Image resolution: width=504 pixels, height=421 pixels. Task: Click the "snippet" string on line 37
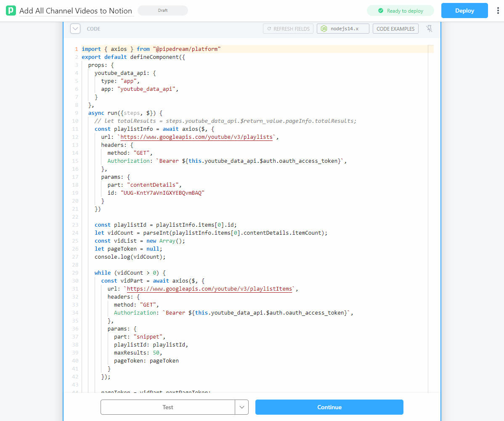click(x=148, y=336)
